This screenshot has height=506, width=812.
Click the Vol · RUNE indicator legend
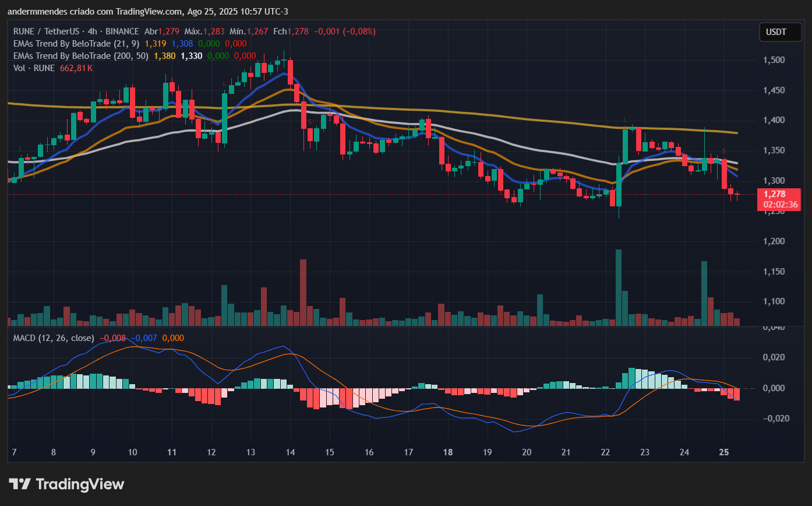point(34,68)
